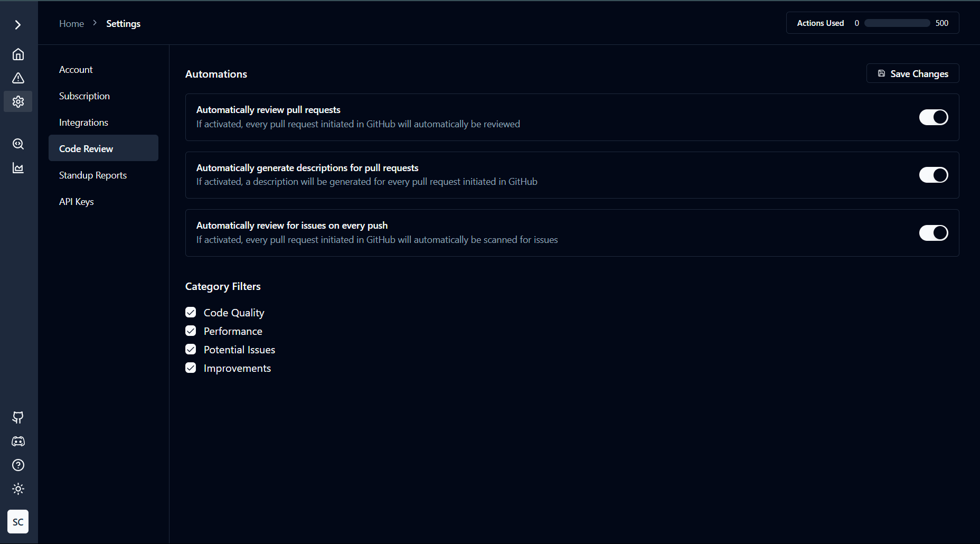
Task: Select the Settings gear icon
Action: click(18, 101)
